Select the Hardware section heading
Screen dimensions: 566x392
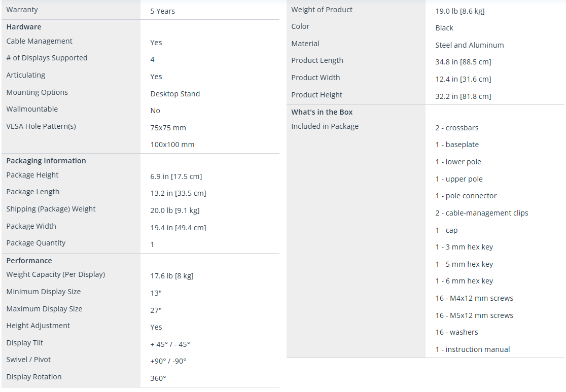pyautogui.click(x=24, y=27)
